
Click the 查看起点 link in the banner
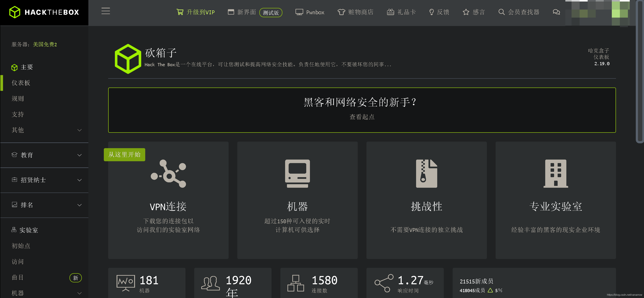pos(362,117)
